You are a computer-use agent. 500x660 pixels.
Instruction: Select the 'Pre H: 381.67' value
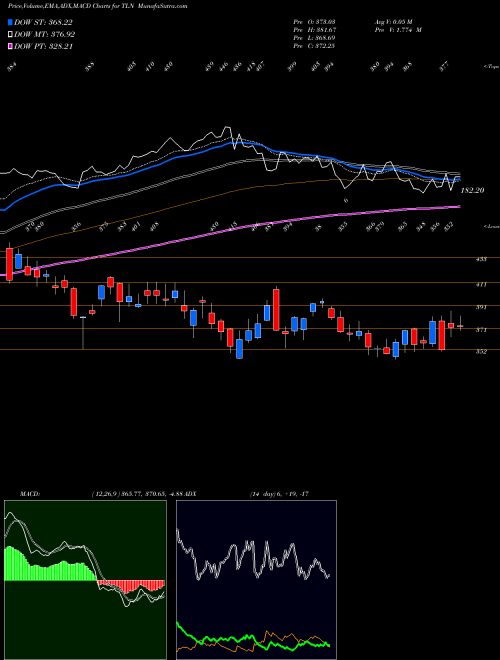[x=314, y=30]
